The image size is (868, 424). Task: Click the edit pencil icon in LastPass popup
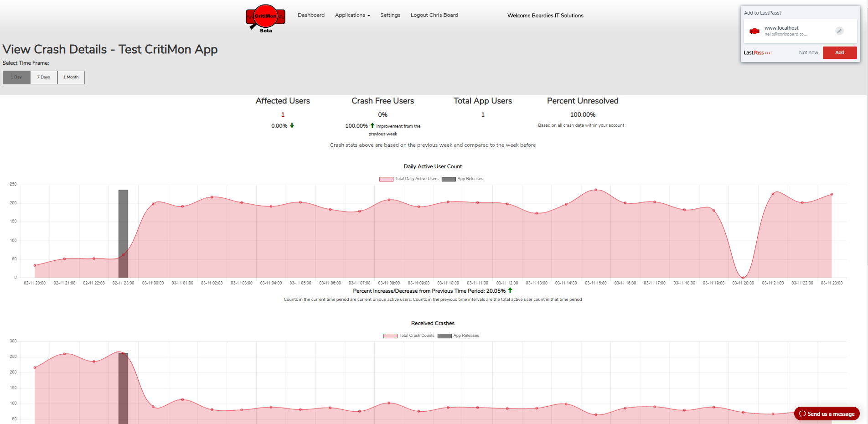(839, 31)
